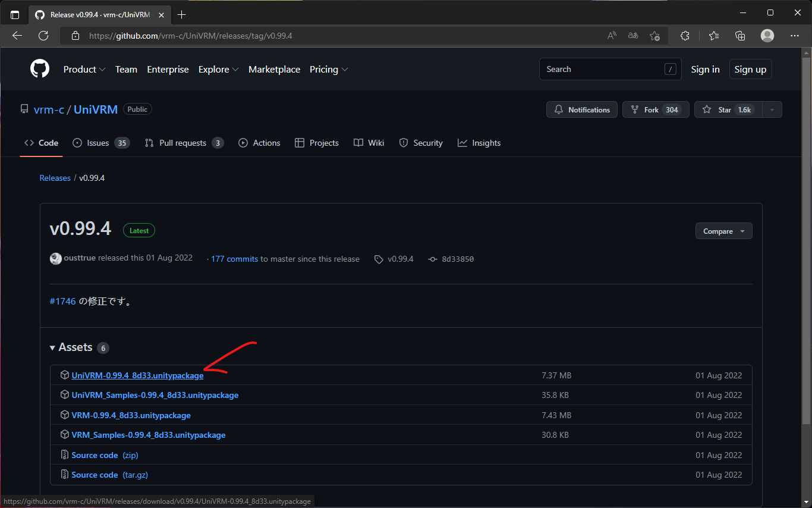
Task: Open the #1746 issue link
Action: click(63, 302)
